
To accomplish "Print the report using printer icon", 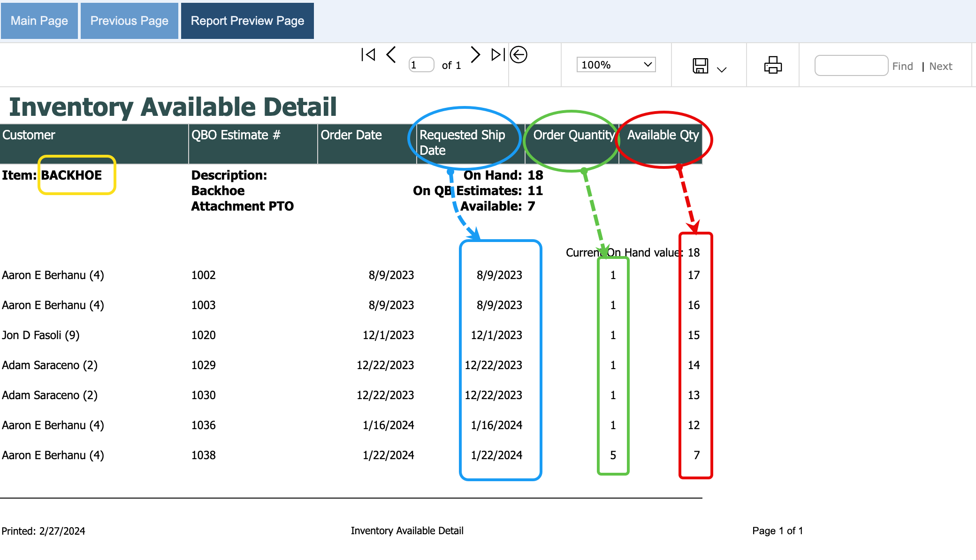I will click(773, 65).
